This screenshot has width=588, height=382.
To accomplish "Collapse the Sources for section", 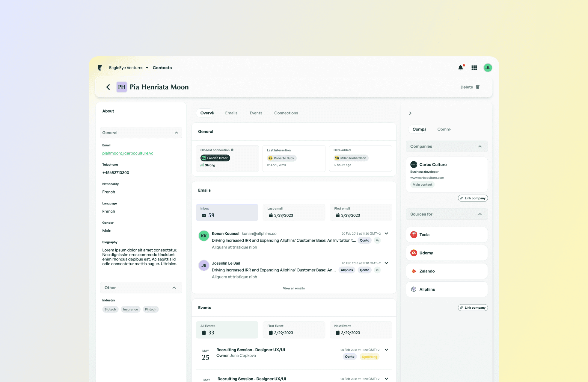I will pyautogui.click(x=480, y=214).
